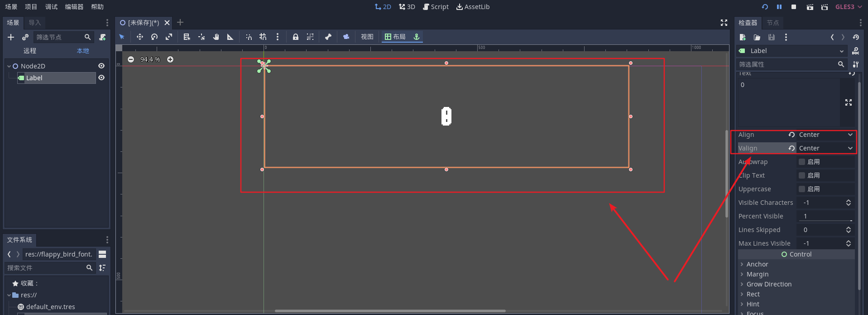This screenshot has width=868, height=315.
Task: Open the Align Center dropdown
Action: (825, 135)
